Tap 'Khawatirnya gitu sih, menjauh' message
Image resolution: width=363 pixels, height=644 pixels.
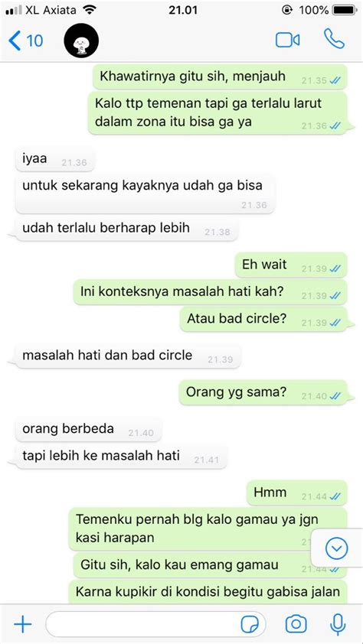tap(220, 76)
